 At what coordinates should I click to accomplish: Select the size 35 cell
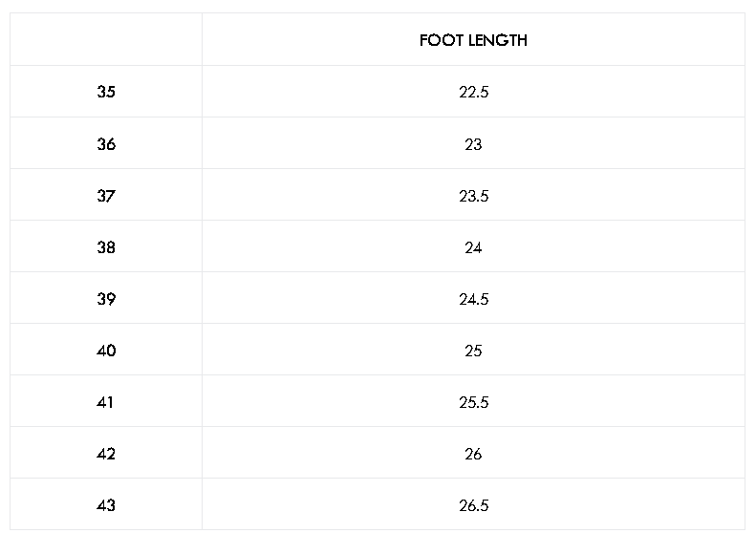pyautogui.click(x=106, y=92)
